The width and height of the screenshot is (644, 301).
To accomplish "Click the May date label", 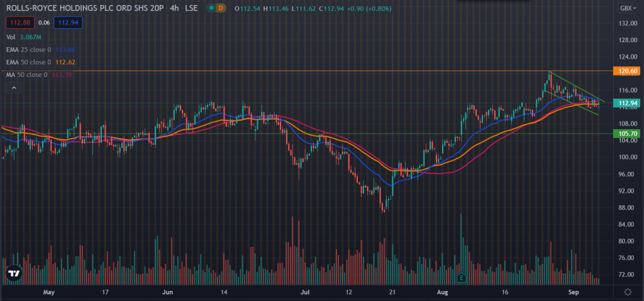I will pos(48,292).
